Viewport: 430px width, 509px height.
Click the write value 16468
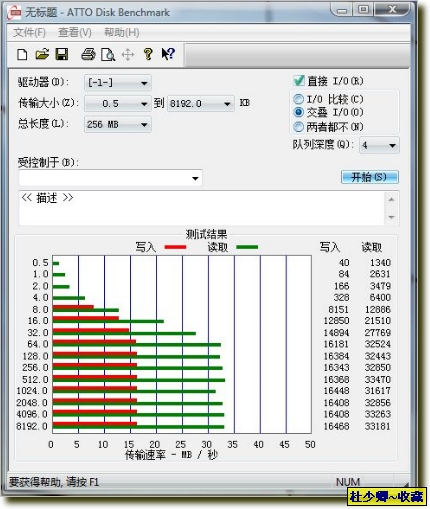pos(337,426)
